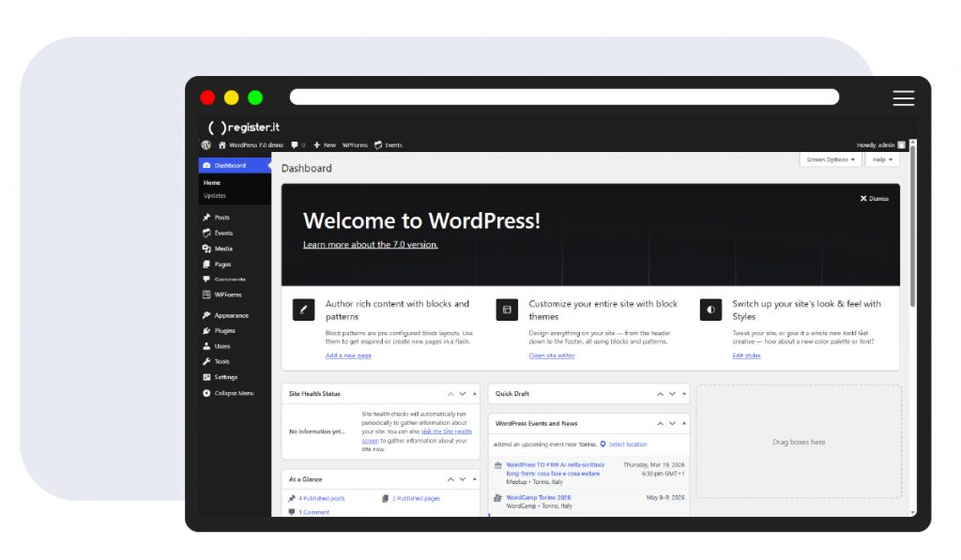Toggle the Quick Draft panel closed
Screen dimensions: 961x560
[x=684, y=394]
